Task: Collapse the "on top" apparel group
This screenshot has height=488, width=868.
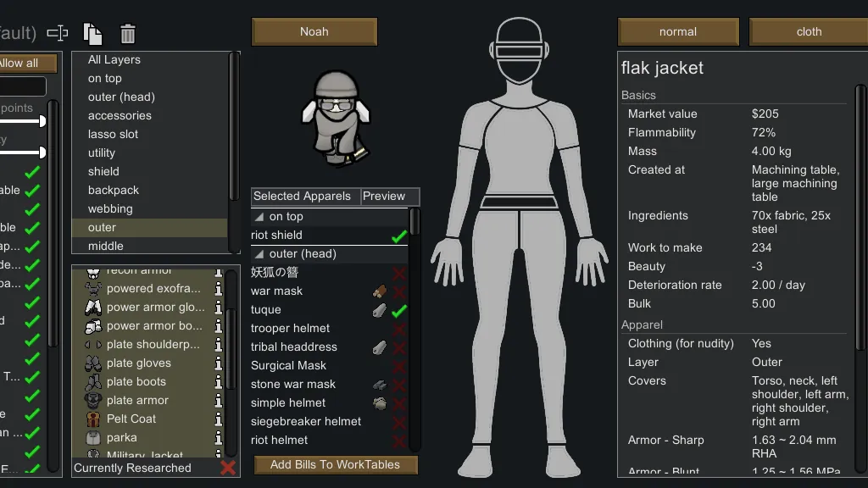Action: 259,217
